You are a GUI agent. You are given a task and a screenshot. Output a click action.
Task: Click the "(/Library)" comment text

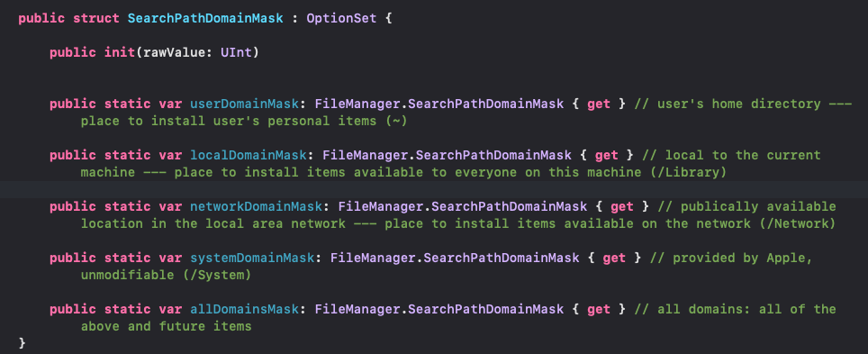[688, 172]
